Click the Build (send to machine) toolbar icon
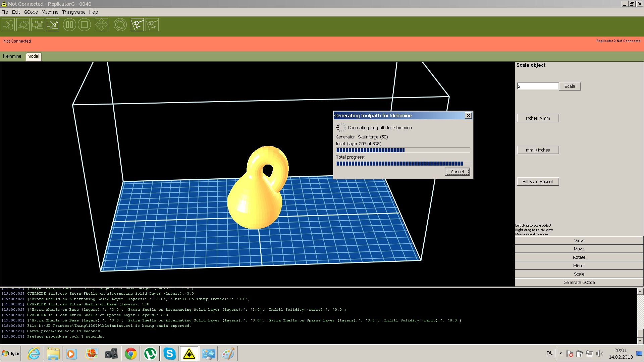The height and width of the screenshot is (362, 644). click(x=8, y=25)
